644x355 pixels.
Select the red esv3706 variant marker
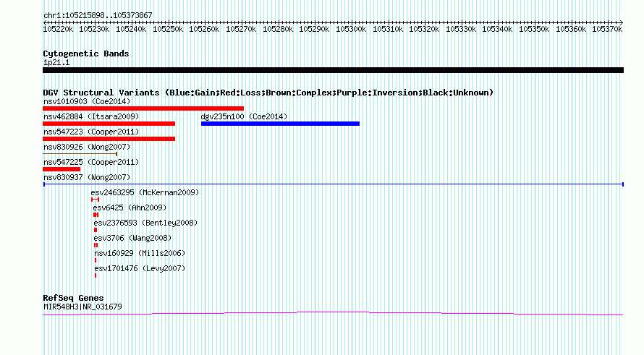click(x=96, y=245)
